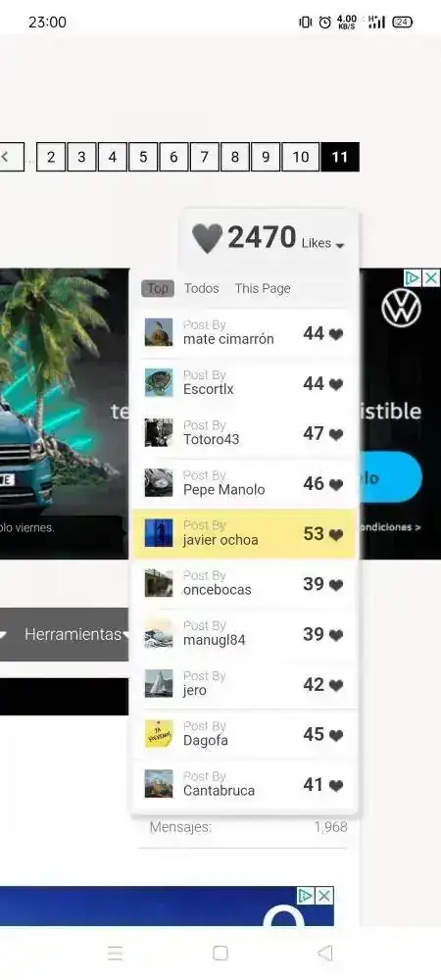Open the post by Cantabruca

coord(244,784)
